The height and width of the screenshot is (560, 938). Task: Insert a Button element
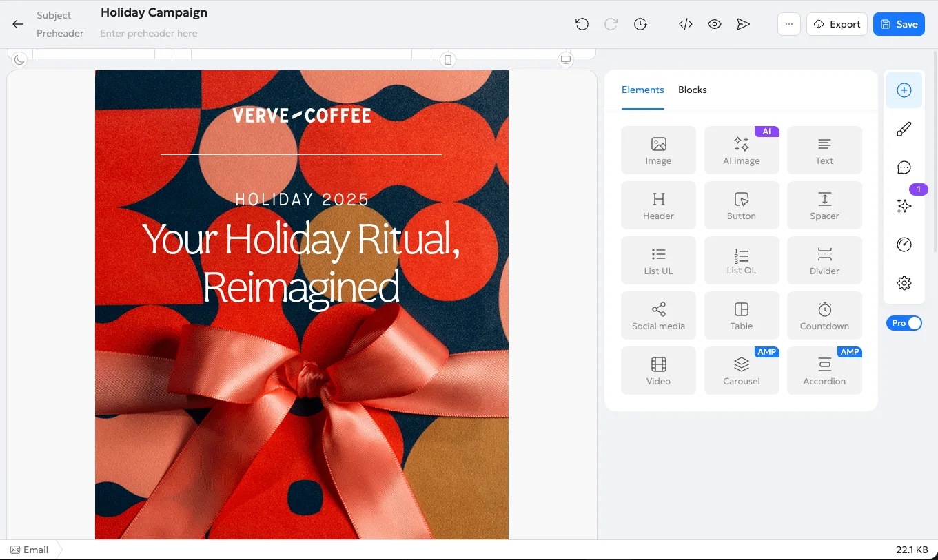[x=742, y=205]
